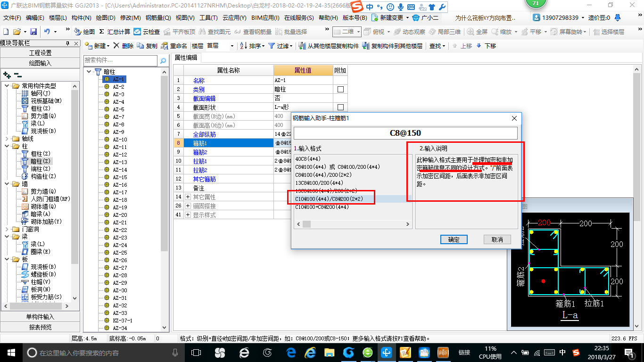Click the New file icon in toolbar
Viewport: 644px width, 362px height.
point(6,32)
